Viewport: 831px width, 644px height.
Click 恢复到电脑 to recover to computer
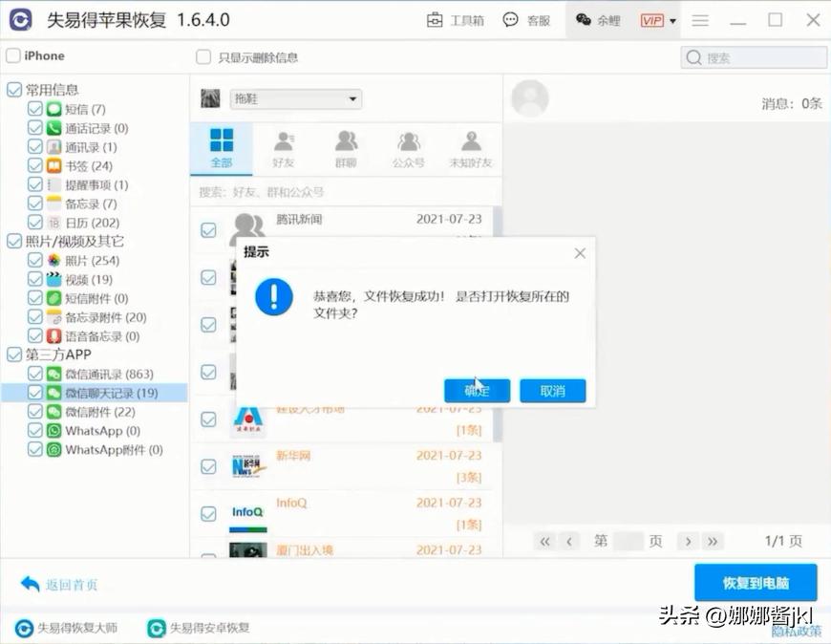[x=756, y=582]
